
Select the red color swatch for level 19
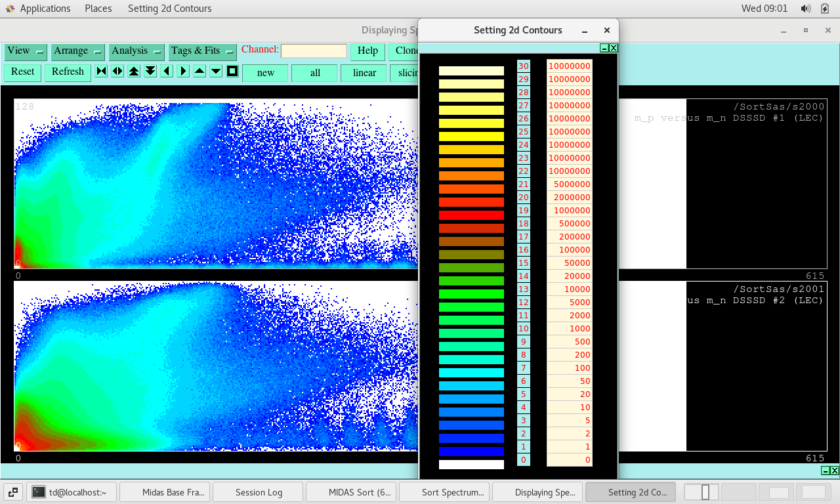pos(471,215)
